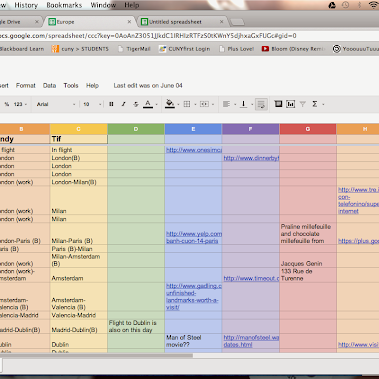The height and width of the screenshot is (379, 379).
Task: Click the vertical align icon
Action: point(244,104)
